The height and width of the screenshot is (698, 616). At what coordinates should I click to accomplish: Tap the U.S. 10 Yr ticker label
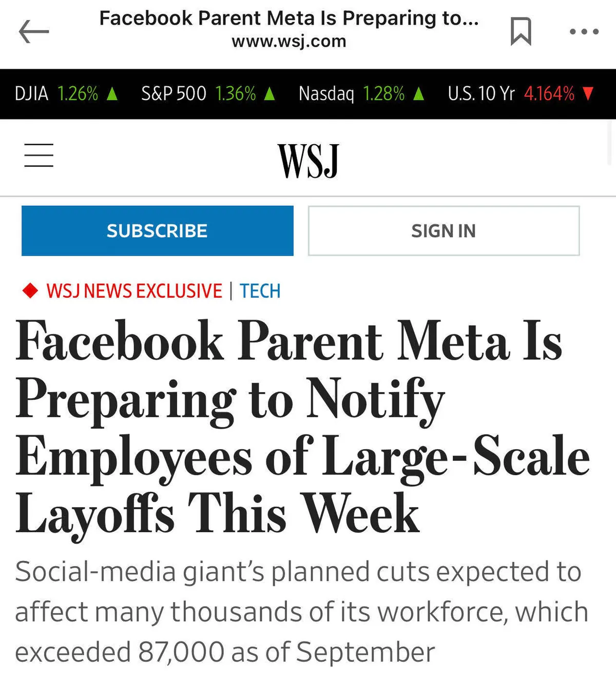481,94
